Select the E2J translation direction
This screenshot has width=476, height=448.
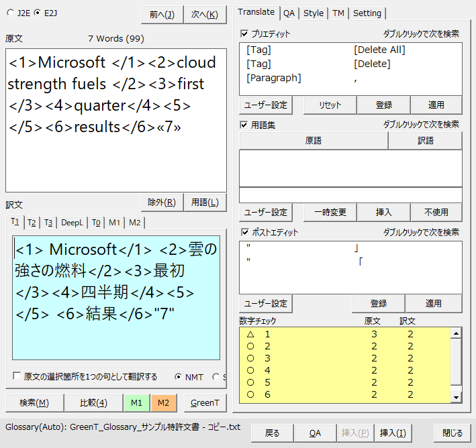coord(38,13)
